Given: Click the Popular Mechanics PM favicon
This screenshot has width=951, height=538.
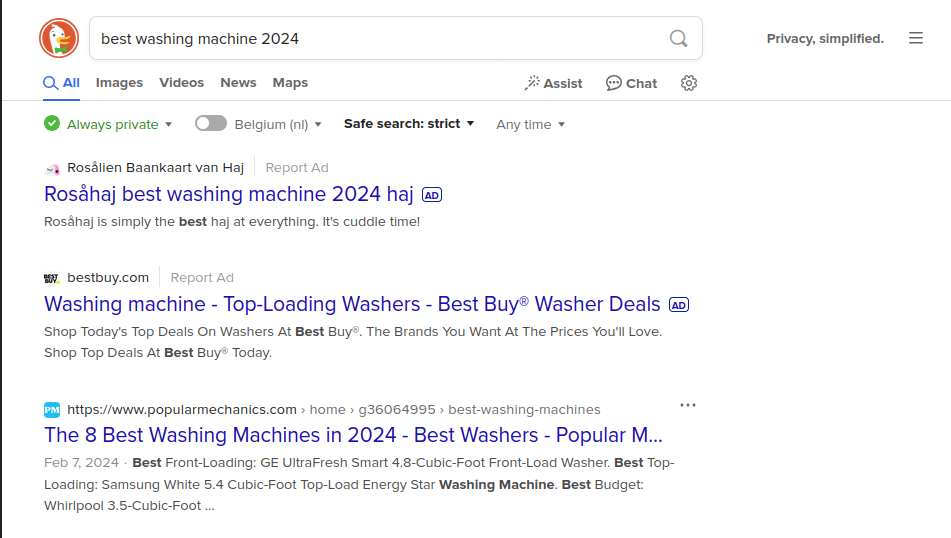Looking at the screenshot, I should click(x=52, y=410).
